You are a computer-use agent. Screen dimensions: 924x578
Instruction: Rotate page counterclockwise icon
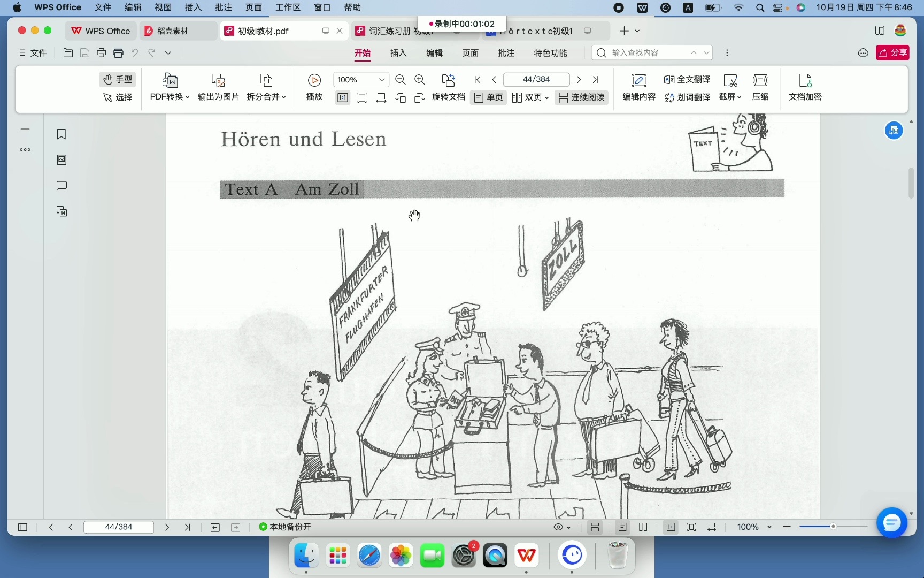click(x=401, y=97)
